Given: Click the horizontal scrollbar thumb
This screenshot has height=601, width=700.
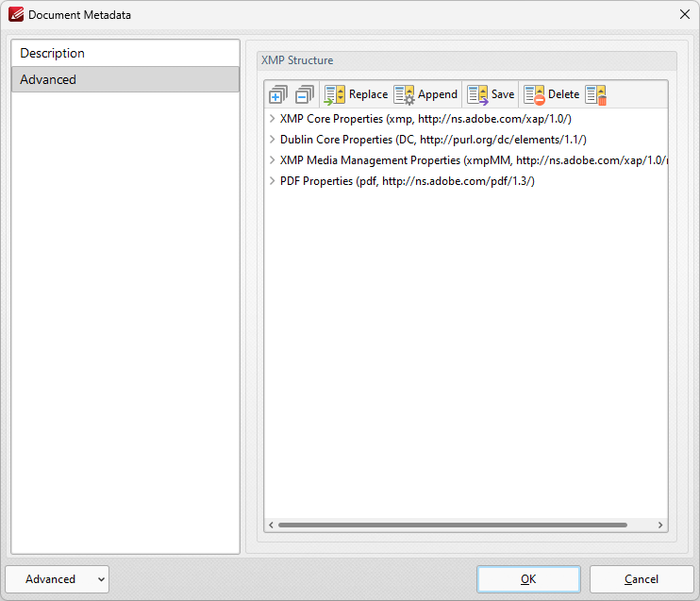Looking at the screenshot, I should pyautogui.click(x=452, y=526).
